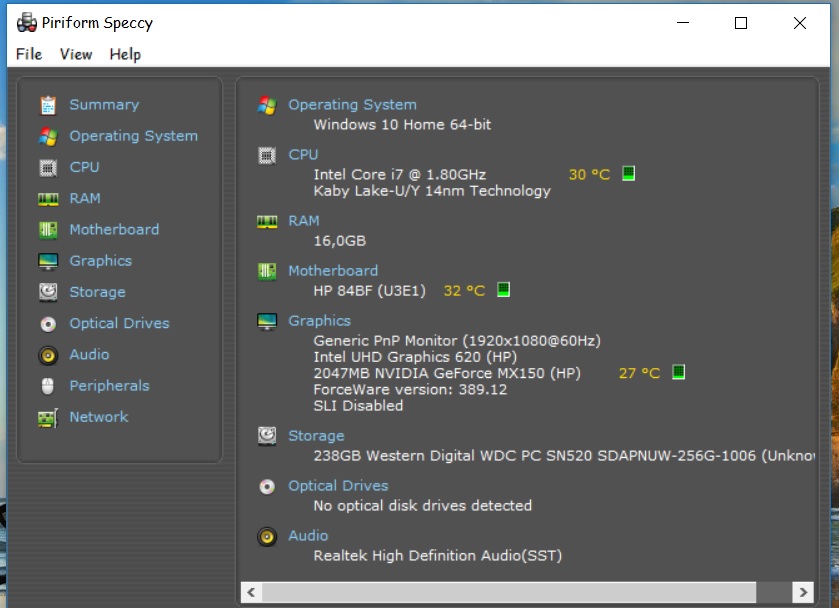The image size is (839, 608).
Task: Go to the CPU section in sidebar
Action: click(85, 167)
